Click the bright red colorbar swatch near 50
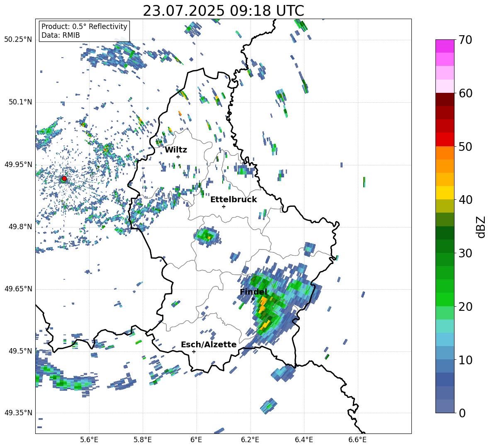 (x=445, y=139)
